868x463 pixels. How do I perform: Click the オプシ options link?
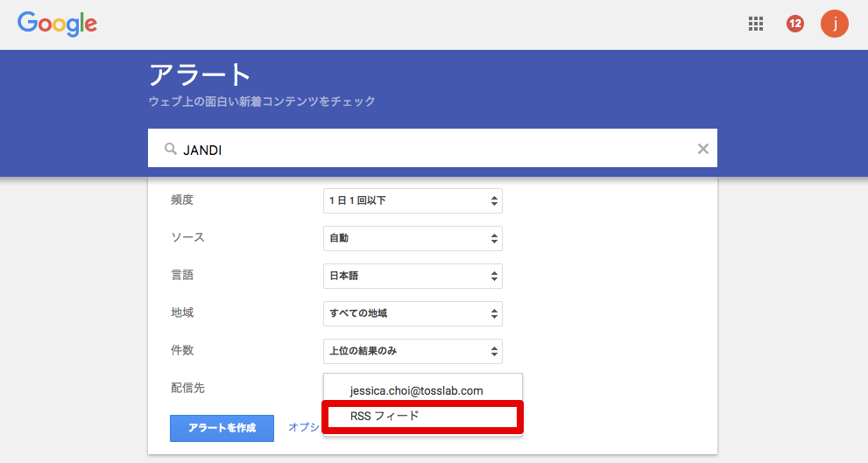pyautogui.click(x=303, y=427)
